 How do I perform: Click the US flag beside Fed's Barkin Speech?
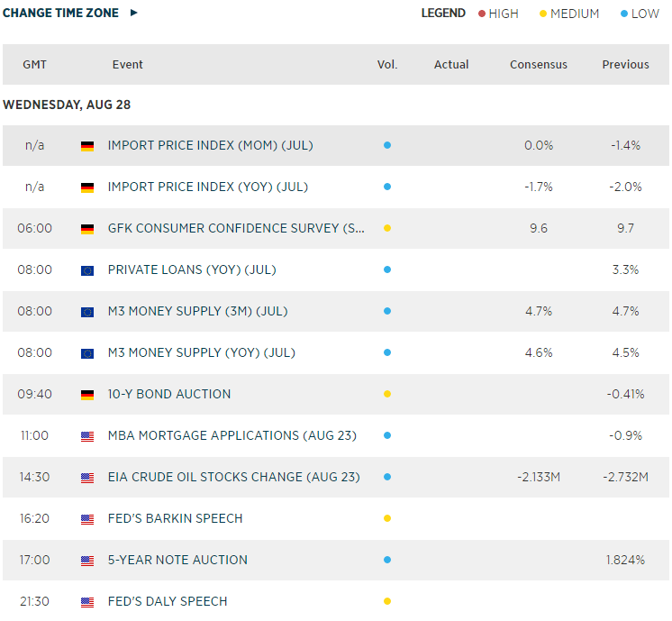(87, 519)
